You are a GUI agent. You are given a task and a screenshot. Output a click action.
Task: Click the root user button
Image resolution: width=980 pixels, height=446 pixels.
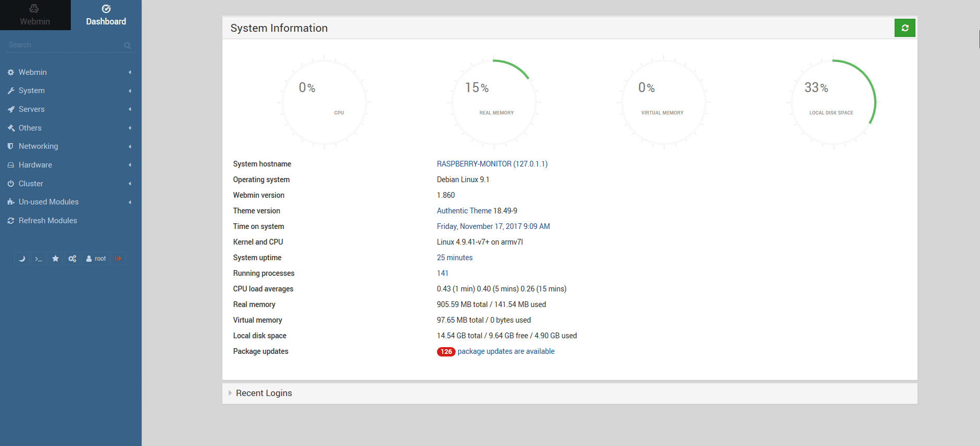tap(96, 259)
